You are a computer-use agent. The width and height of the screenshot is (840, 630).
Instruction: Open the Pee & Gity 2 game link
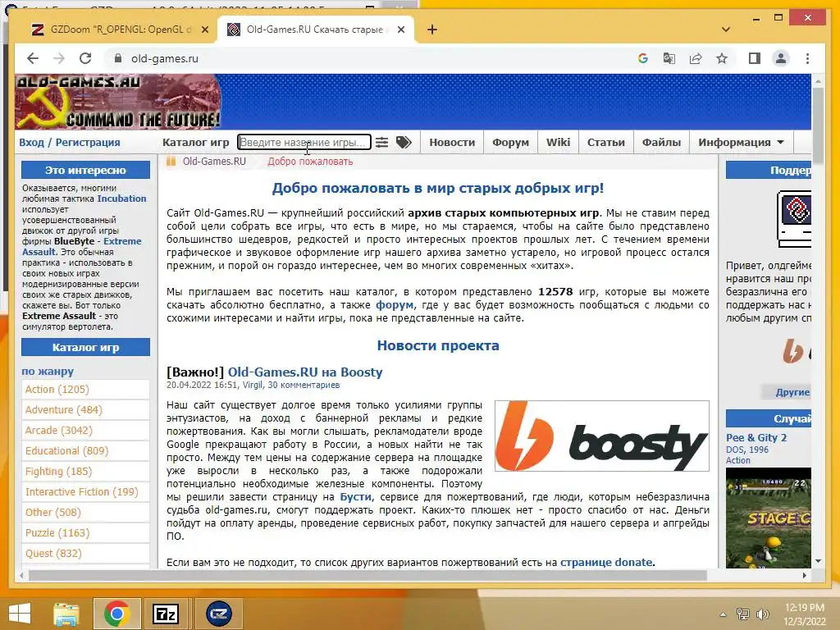[x=756, y=438]
